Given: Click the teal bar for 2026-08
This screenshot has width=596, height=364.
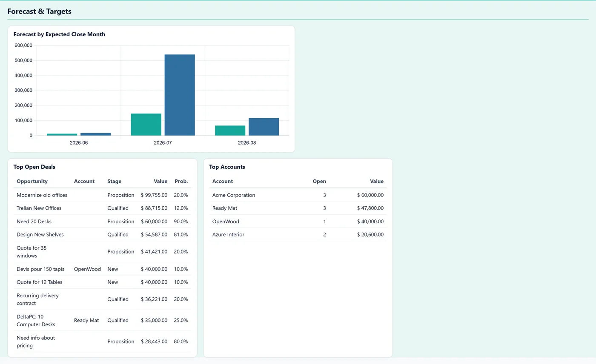Looking at the screenshot, I should [x=230, y=131].
